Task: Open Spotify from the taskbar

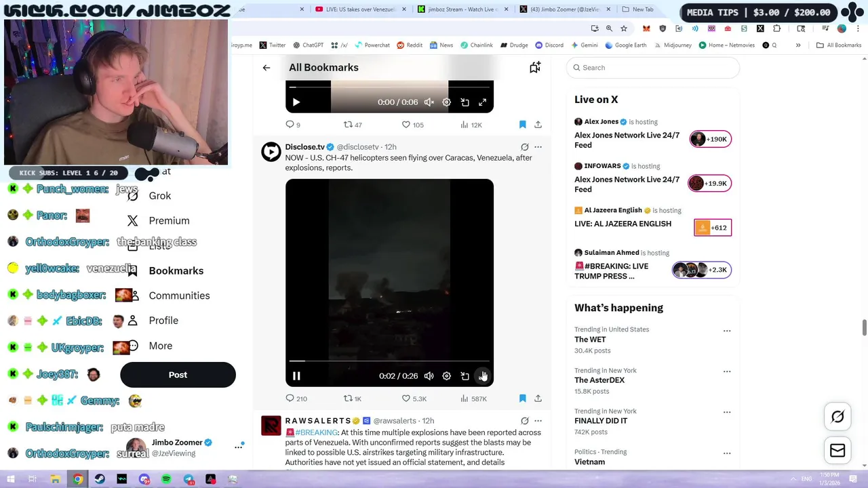Action: pos(166,479)
